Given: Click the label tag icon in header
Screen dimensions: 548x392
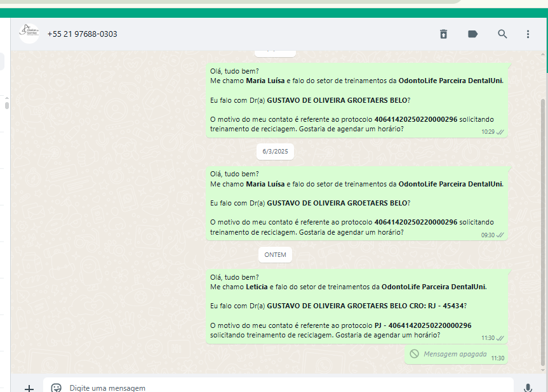Looking at the screenshot, I should (473, 34).
